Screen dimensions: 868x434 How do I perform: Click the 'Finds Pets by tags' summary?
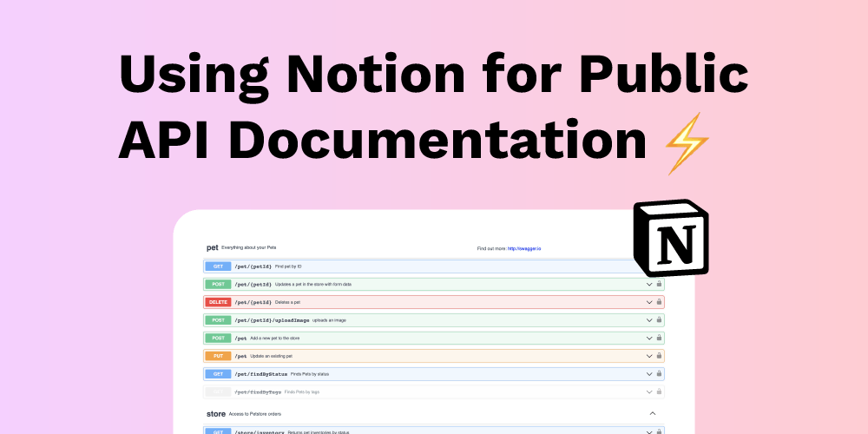click(302, 391)
